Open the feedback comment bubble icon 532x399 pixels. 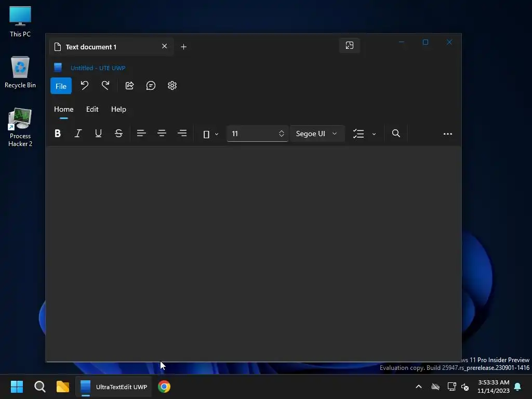[x=151, y=86]
